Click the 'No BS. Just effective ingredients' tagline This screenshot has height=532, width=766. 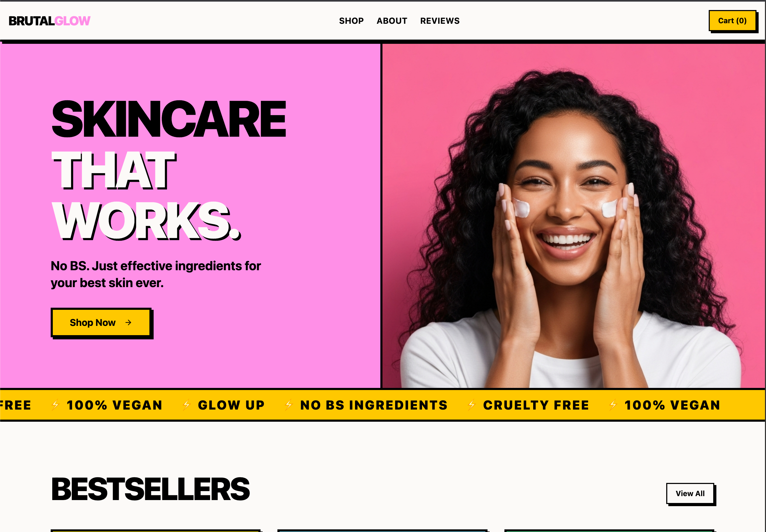coord(156,274)
